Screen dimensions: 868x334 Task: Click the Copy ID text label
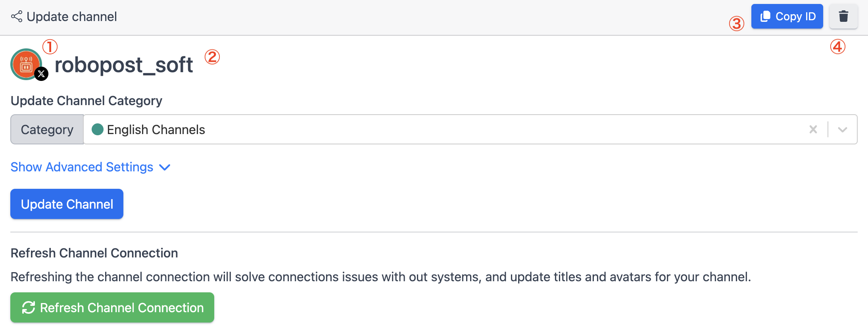point(795,16)
